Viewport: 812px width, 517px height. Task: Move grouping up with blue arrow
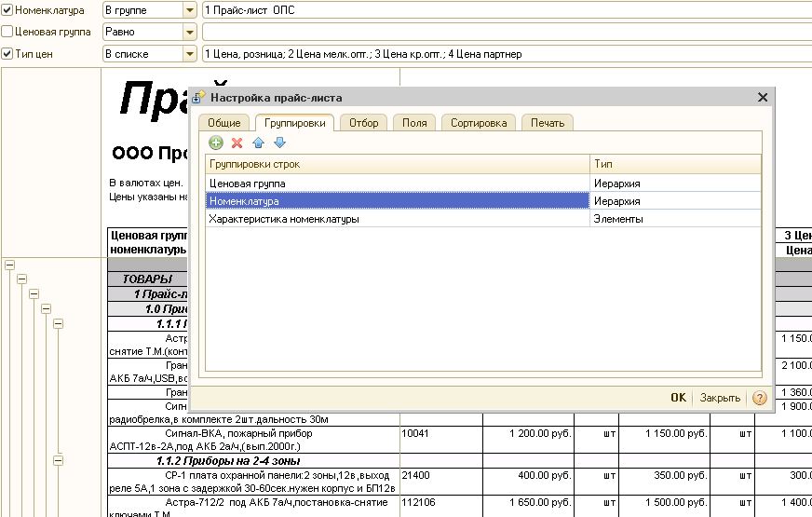[259, 143]
